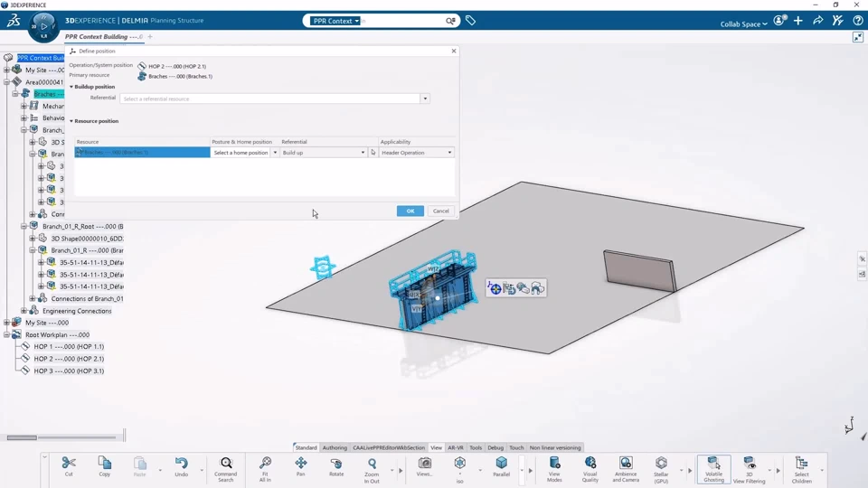This screenshot has width=868, height=488.
Task: Expand the Engineering Connections tree node
Action: (24, 311)
